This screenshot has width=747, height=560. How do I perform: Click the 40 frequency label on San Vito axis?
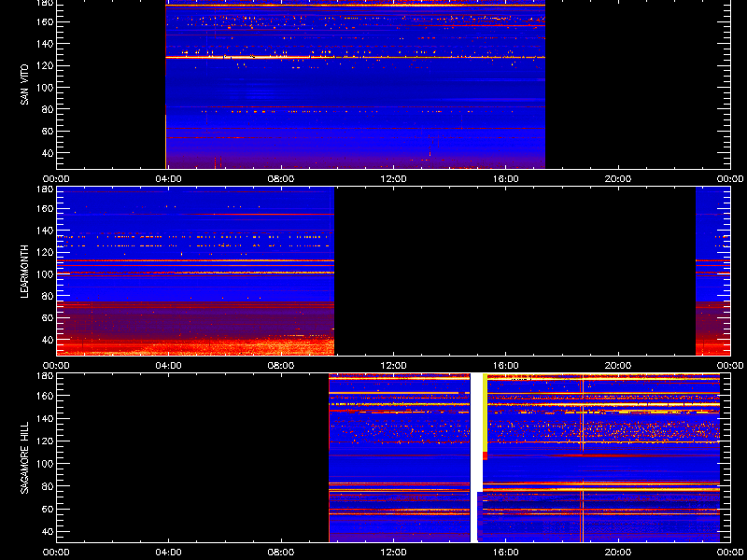click(x=48, y=153)
